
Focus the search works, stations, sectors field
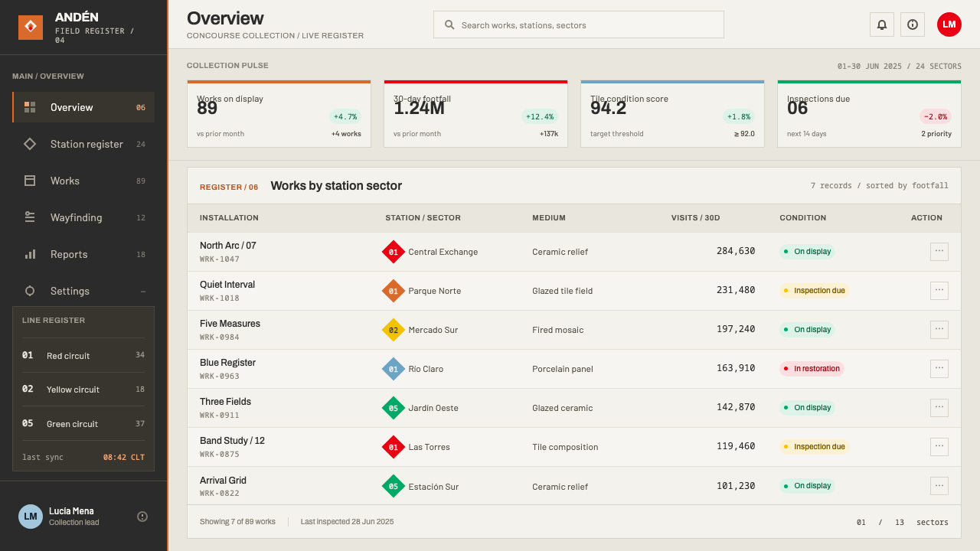click(x=579, y=24)
